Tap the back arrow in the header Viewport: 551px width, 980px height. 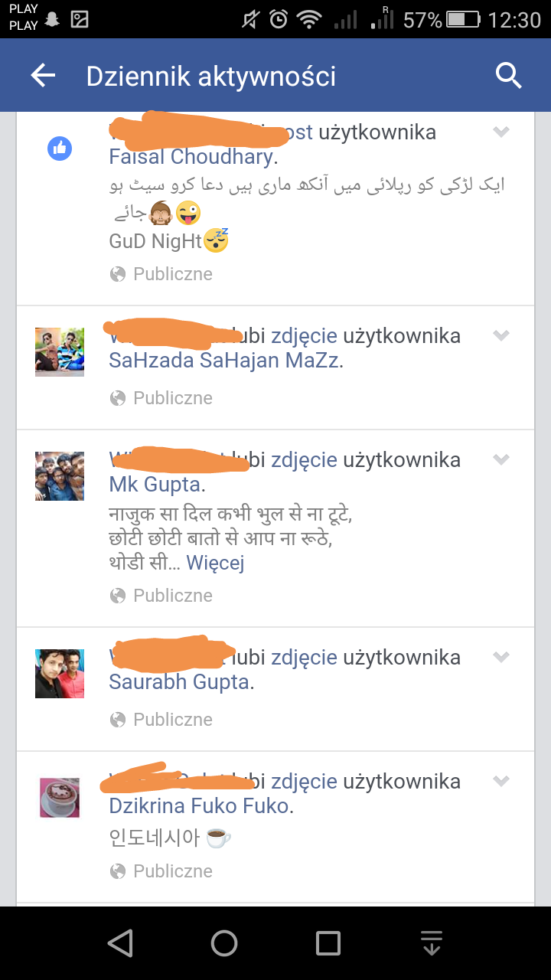point(43,75)
